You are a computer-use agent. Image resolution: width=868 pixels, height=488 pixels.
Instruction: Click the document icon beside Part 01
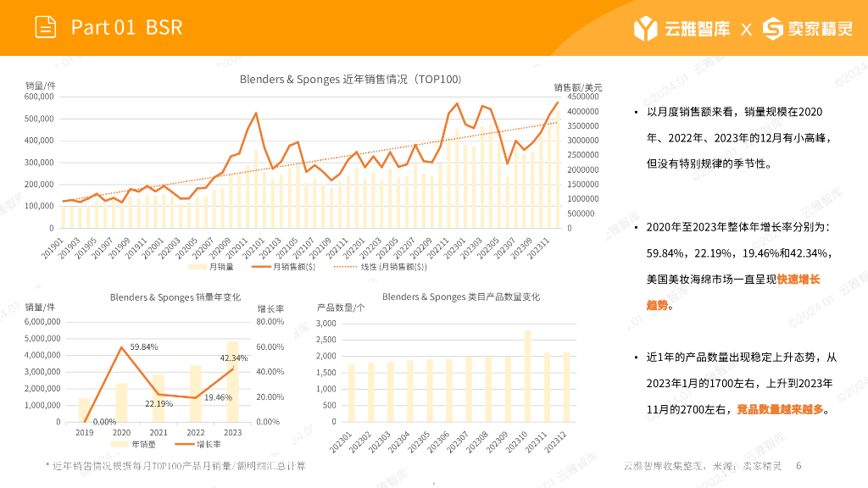[46, 27]
